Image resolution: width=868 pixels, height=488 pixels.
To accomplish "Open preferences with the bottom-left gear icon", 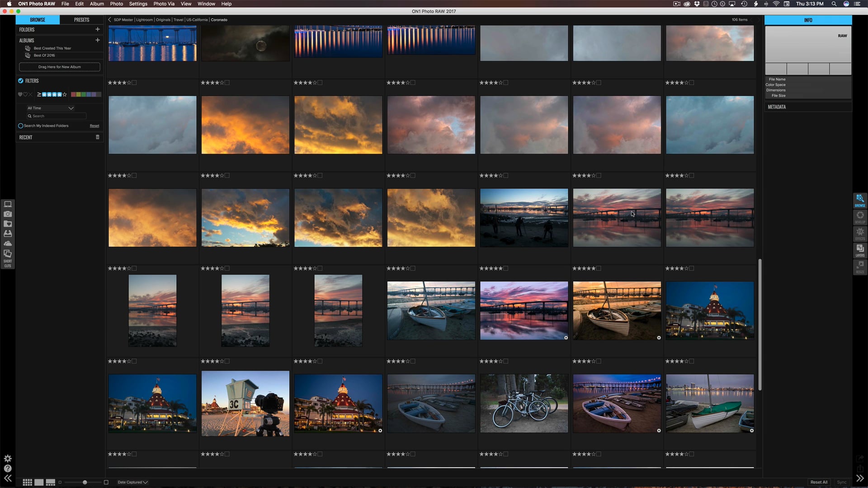I will coord(8,459).
